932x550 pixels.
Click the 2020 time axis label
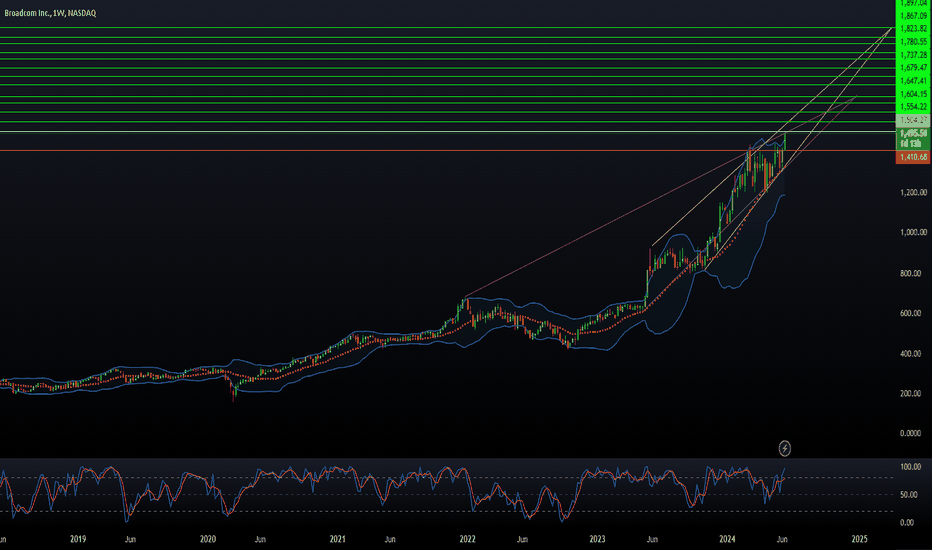pyautogui.click(x=207, y=539)
